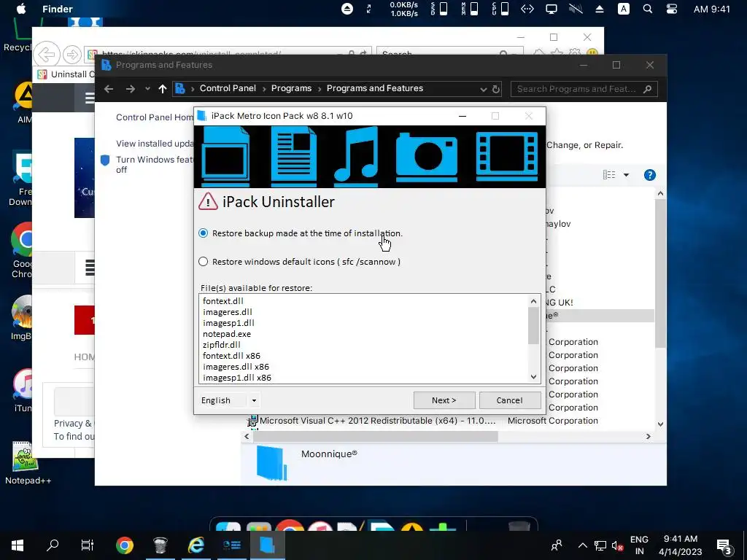Select 'Restore backup made at the time of installation'
Viewport: 747px width, 560px height.
(300, 233)
